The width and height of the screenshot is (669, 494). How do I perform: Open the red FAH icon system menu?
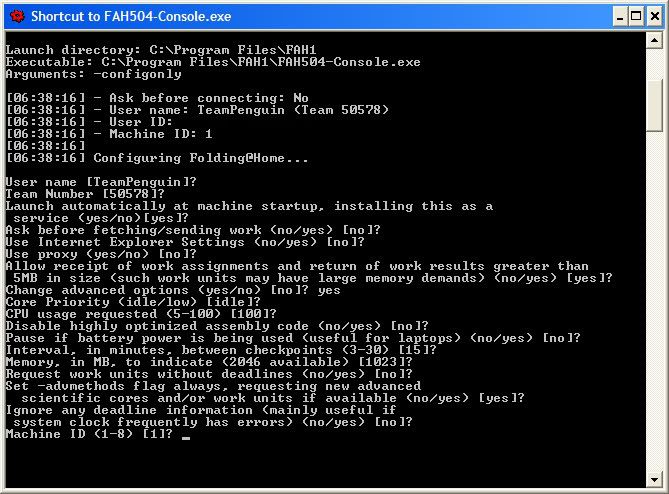17,17
